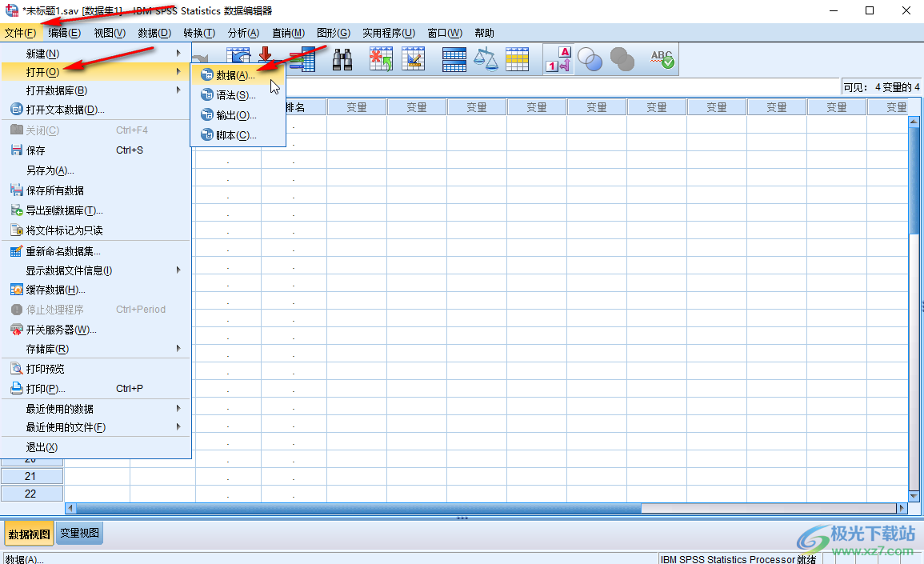This screenshot has height=564, width=924.
Task: Select 导出到数据库(T)... menu entry
Action: click(96, 210)
